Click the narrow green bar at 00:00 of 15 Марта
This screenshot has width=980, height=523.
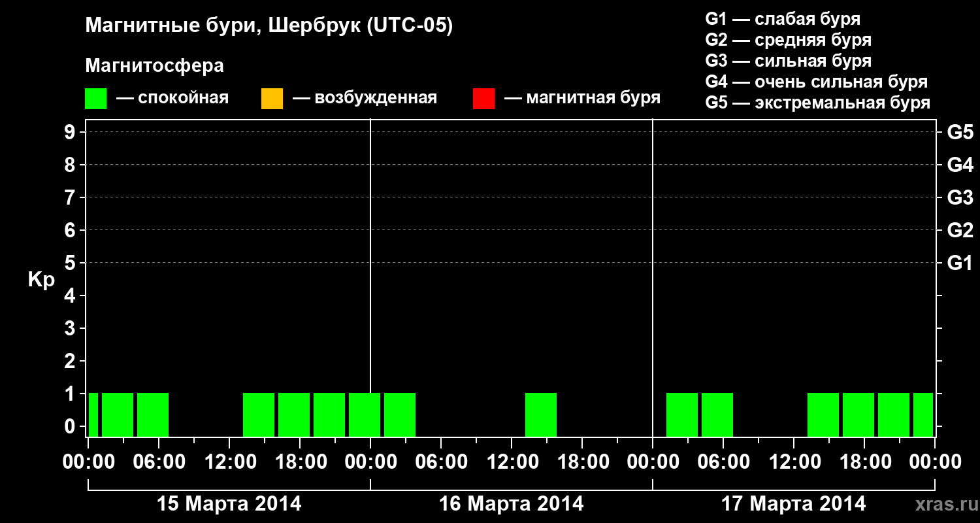coord(93,414)
